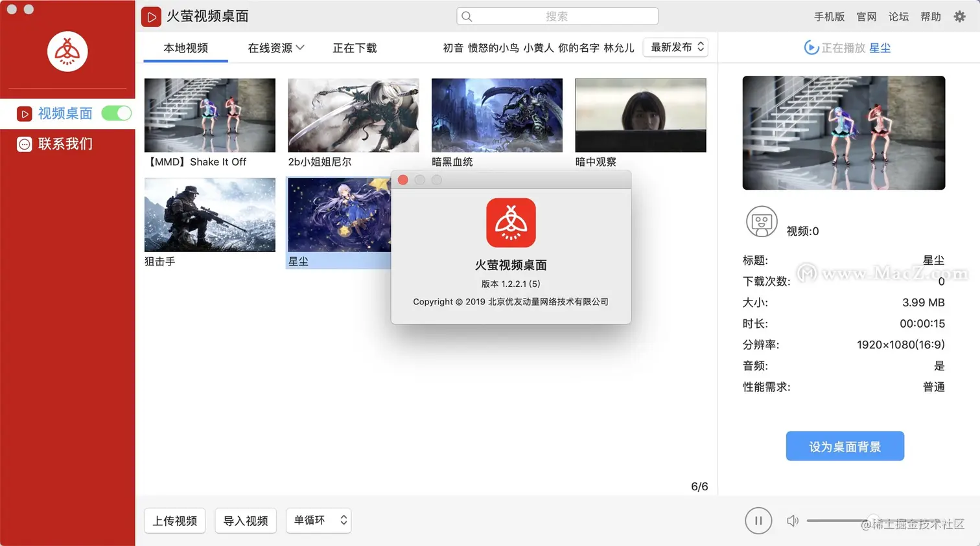Click the 1920×1080(16:9) resolution value

[900, 345]
